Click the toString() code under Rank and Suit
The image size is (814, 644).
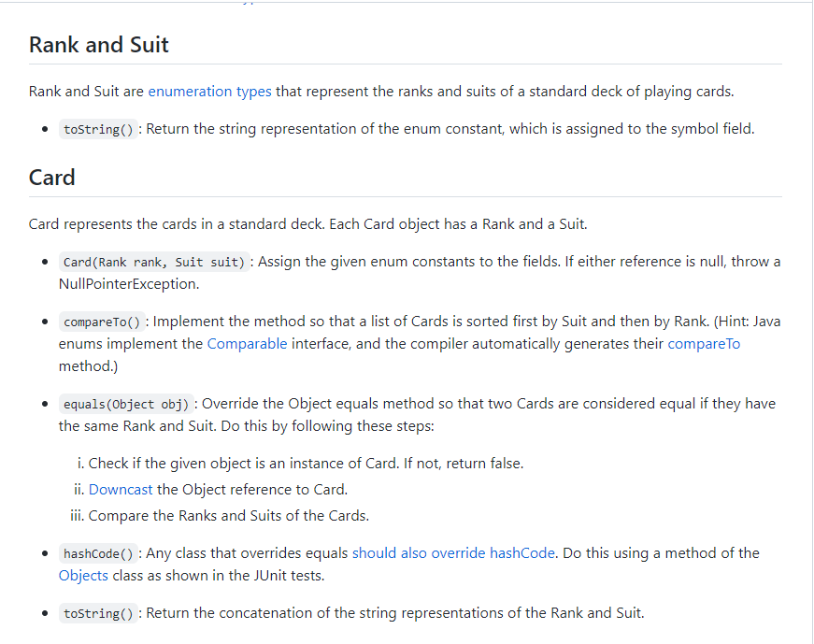coord(98,129)
